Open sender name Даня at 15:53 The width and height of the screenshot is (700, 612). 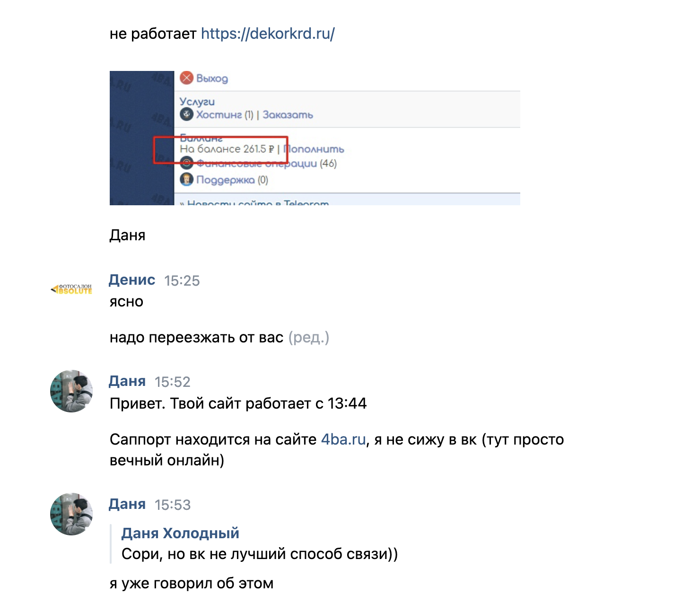(127, 504)
